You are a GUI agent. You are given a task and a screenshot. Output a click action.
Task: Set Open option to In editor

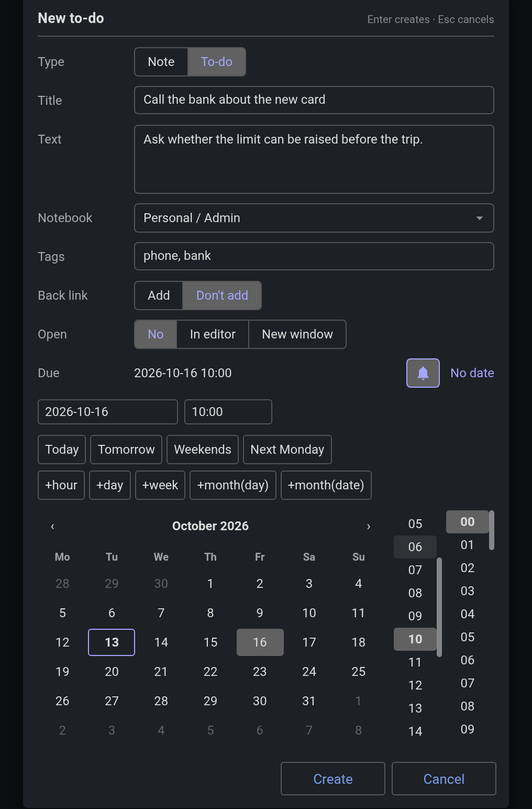213,334
